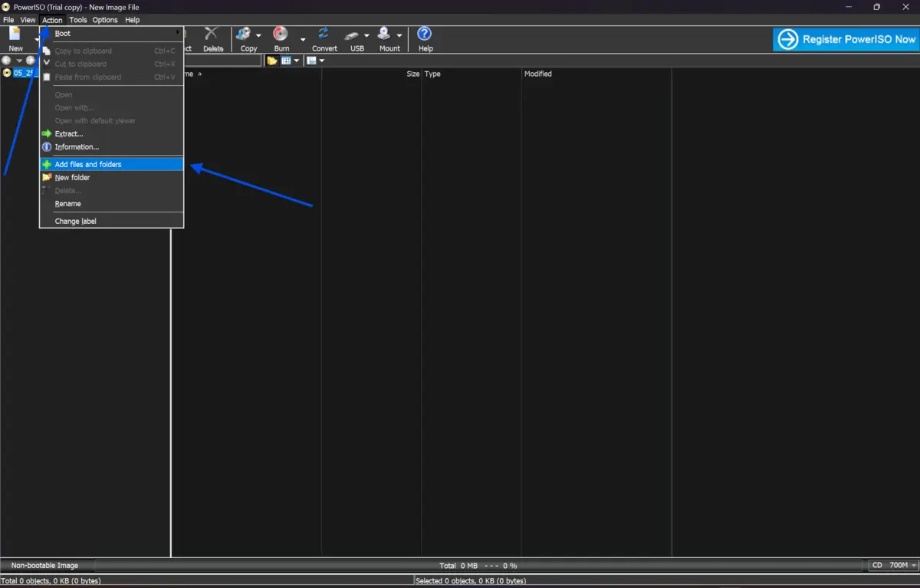The width and height of the screenshot is (920, 588).
Task: Choose Extract... from the Action menu
Action: (112, 133)
